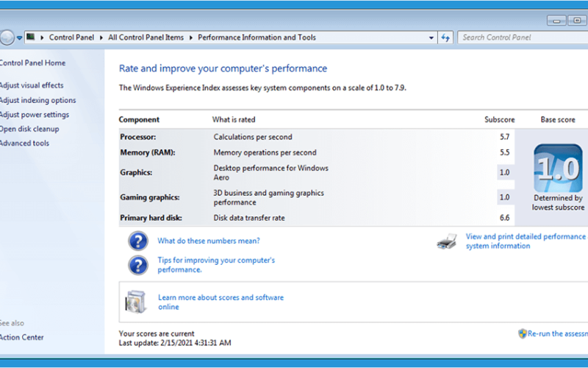Click the Last update timestamp text
The image size is (588, 368).
(175, 343)
